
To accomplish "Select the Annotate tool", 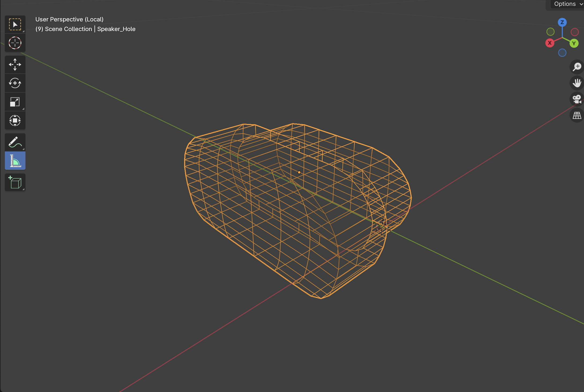I will point(15,142).
